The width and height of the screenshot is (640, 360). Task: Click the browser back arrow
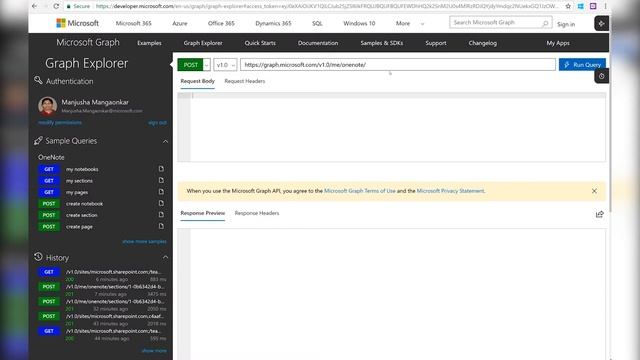pyautogui.click(x=34, y=6)
